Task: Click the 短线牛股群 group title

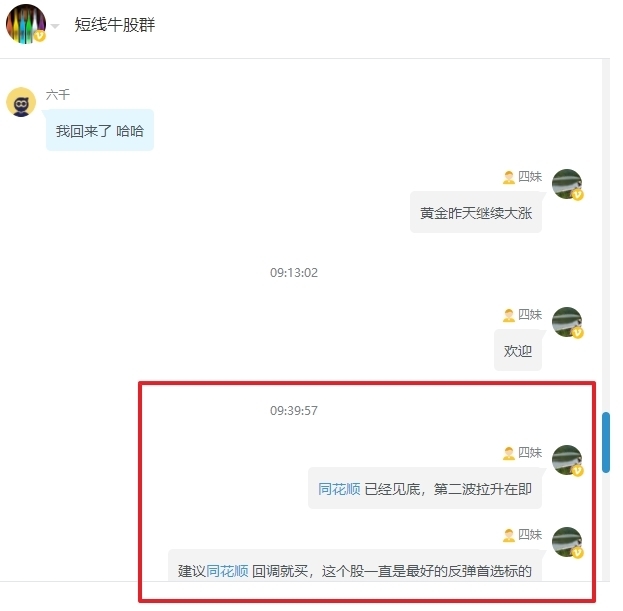Action: [115, 25]
